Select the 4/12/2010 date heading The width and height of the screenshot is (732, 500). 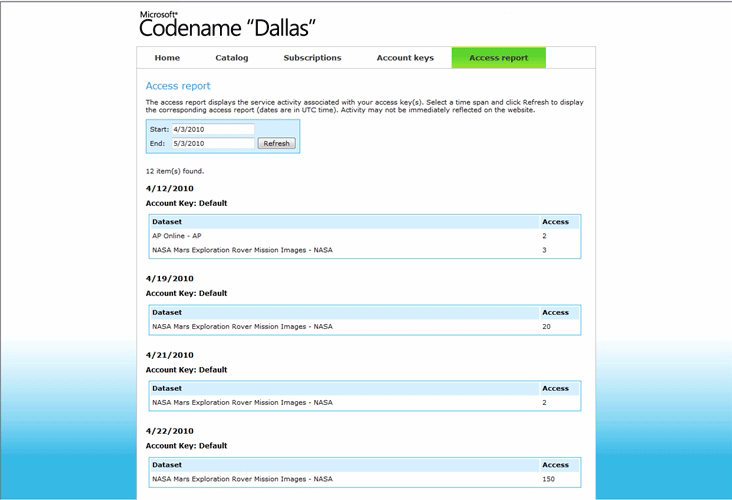pyautogui.click(x=169, y=189)
